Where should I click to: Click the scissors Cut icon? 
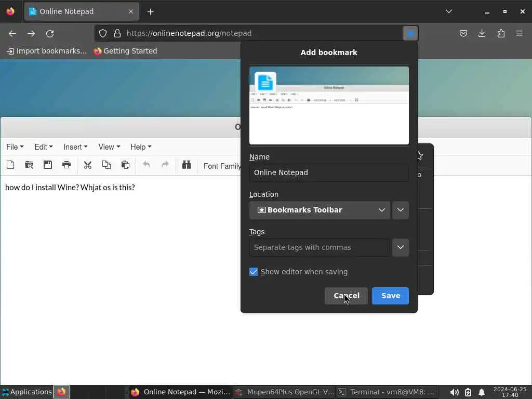coord(88,165)
